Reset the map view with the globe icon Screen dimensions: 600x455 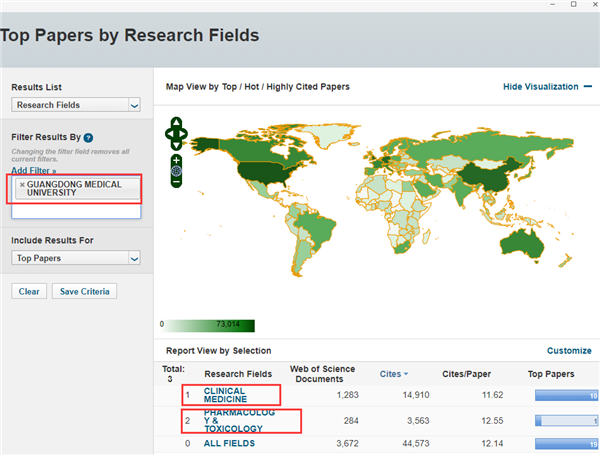tap(176, 171)
